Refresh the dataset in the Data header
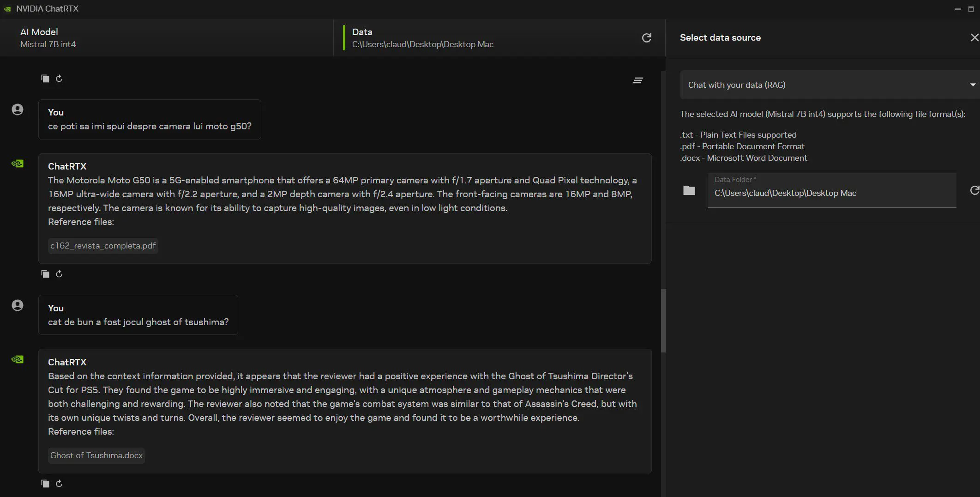The height and width of the screenshot is (497, 980). pos(647,38)
